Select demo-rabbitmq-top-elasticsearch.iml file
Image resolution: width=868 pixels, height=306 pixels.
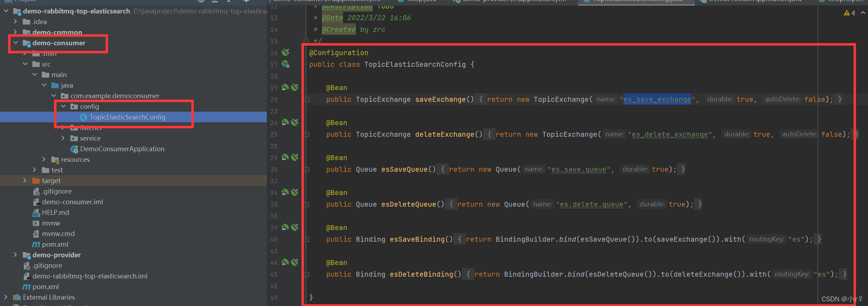pos(90,276)
